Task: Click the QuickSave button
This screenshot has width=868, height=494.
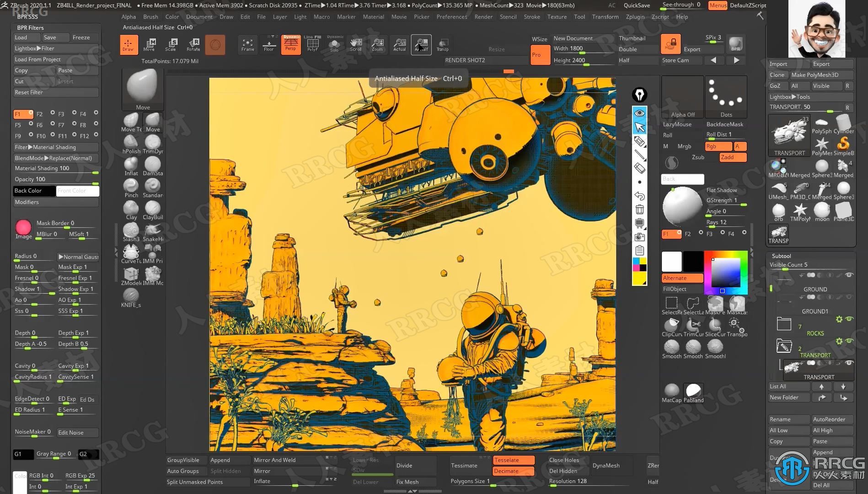Action: [637, 5]
